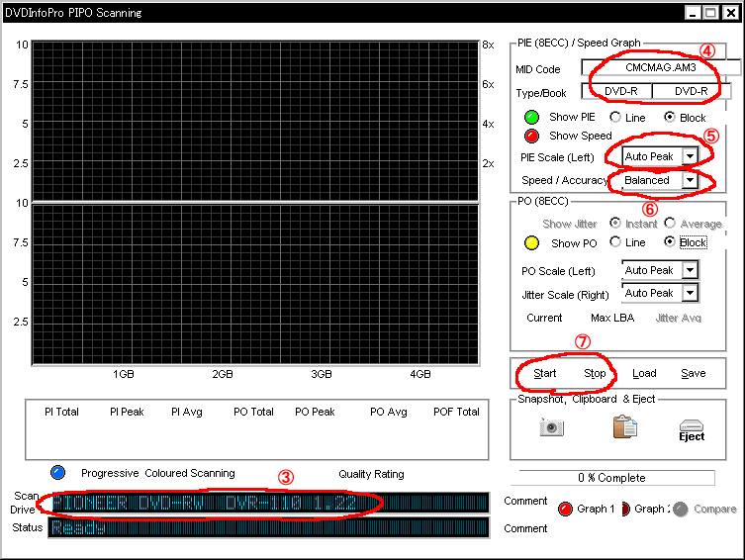The height and width of the screenshot is (560, 745).
Task: Click Start to begin scanning
Action: point(544,373)
